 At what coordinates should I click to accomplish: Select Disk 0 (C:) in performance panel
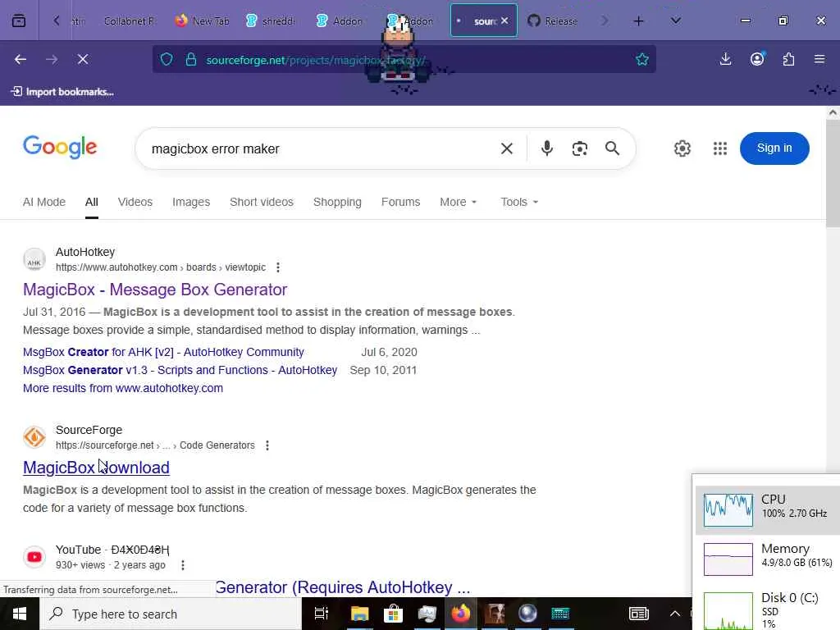(767, 609)
